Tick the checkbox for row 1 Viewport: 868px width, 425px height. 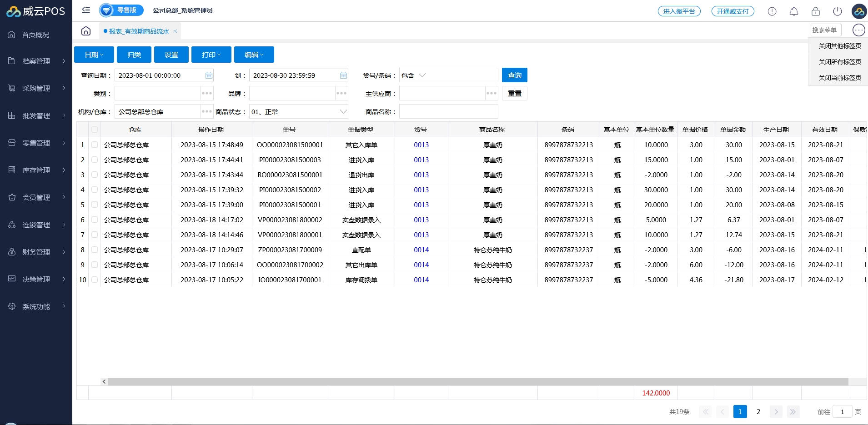click(95, 145)
